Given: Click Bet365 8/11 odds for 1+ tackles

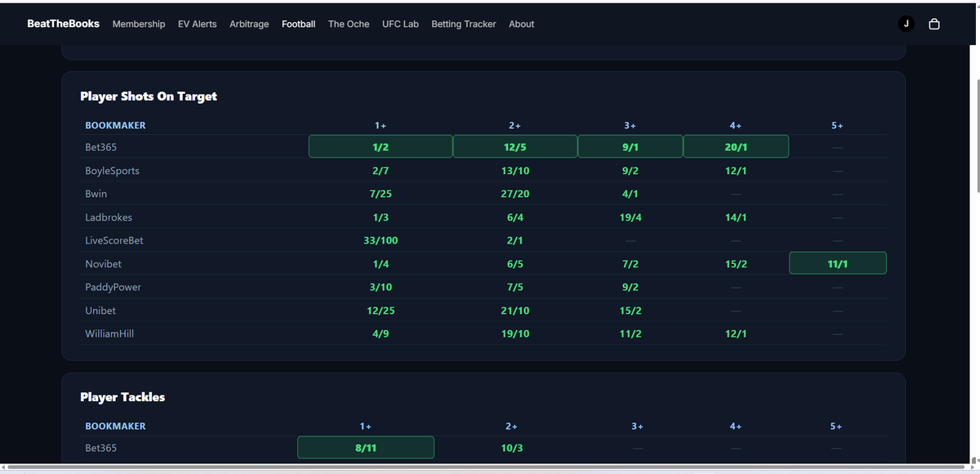Looking at the screenshot, I should (x=366, y=448).
